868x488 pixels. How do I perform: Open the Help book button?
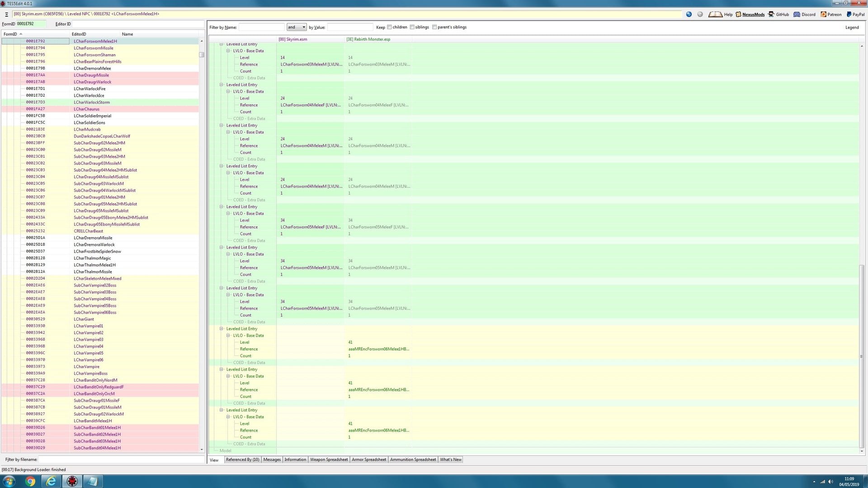click(720, 14)
